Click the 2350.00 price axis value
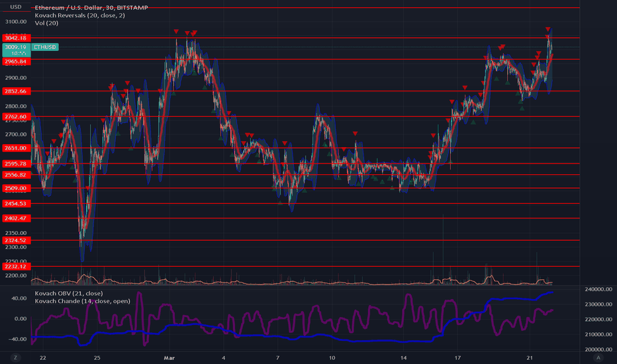Image resolution: width=617 pixels, height=364 pixels. point(16,232)
